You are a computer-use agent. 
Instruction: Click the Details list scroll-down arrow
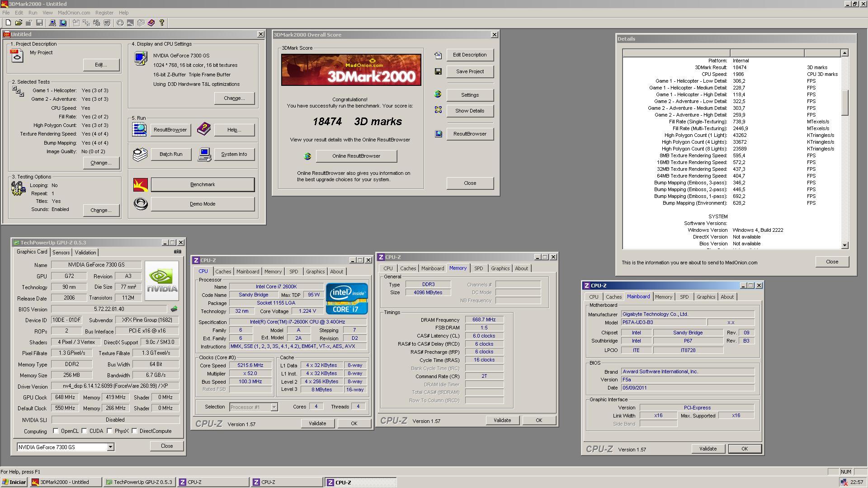(844, 245)
